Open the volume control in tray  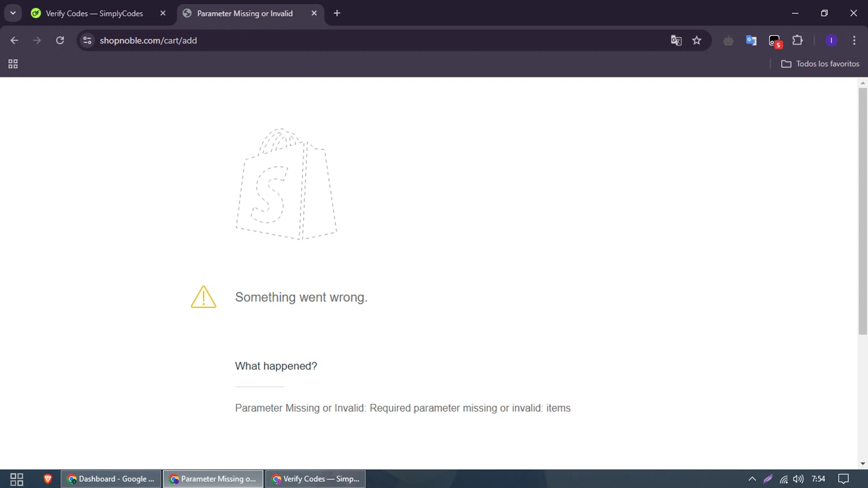[x=799, y=479]
